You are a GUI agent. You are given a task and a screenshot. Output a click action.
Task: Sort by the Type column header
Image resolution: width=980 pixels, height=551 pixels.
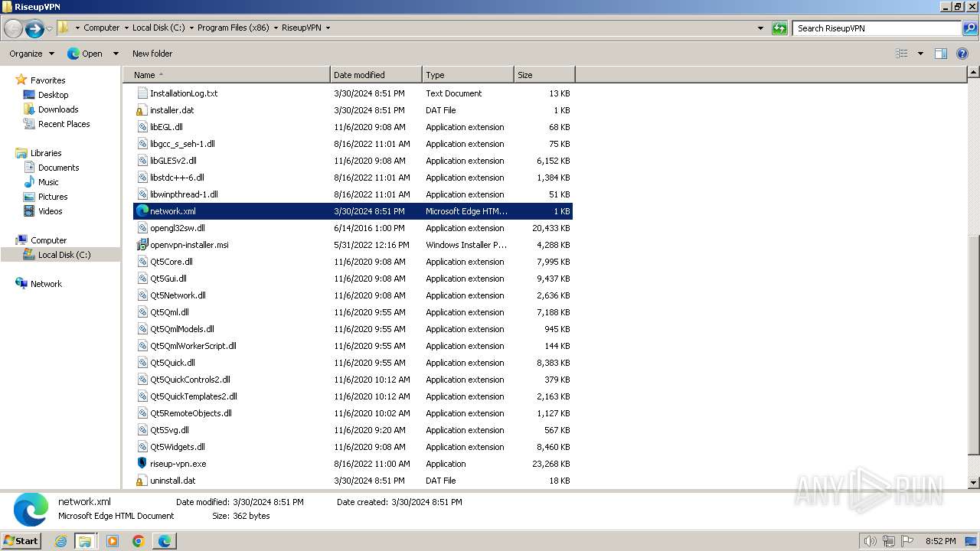coord(468,75)
